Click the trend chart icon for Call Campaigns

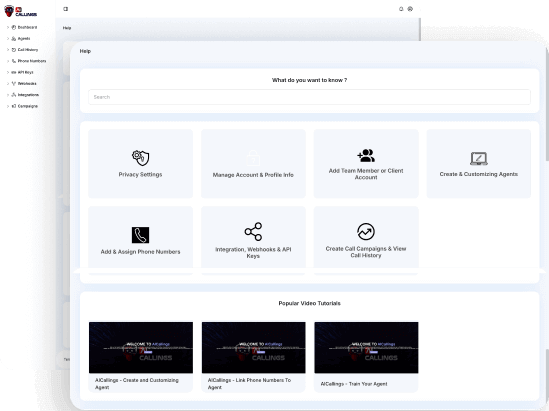click(366, 231)
